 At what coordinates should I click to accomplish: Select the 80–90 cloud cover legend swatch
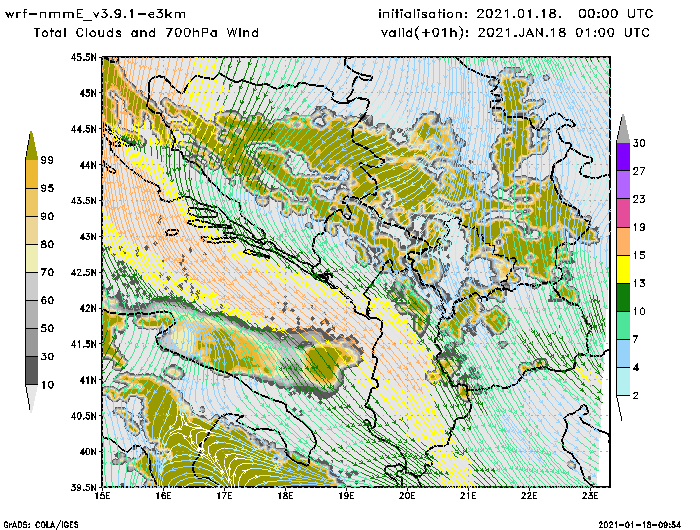[32, 230]
